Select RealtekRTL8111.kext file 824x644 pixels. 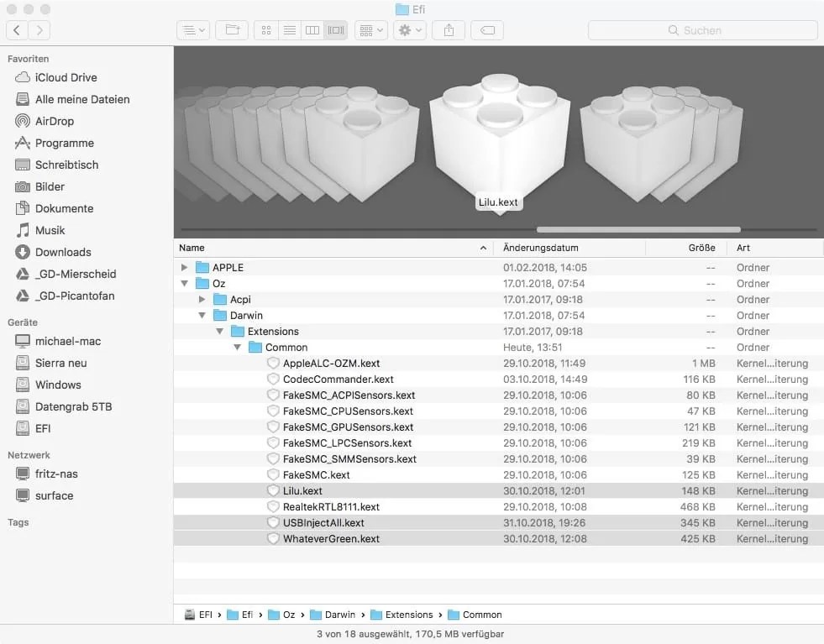coord(499,507)
